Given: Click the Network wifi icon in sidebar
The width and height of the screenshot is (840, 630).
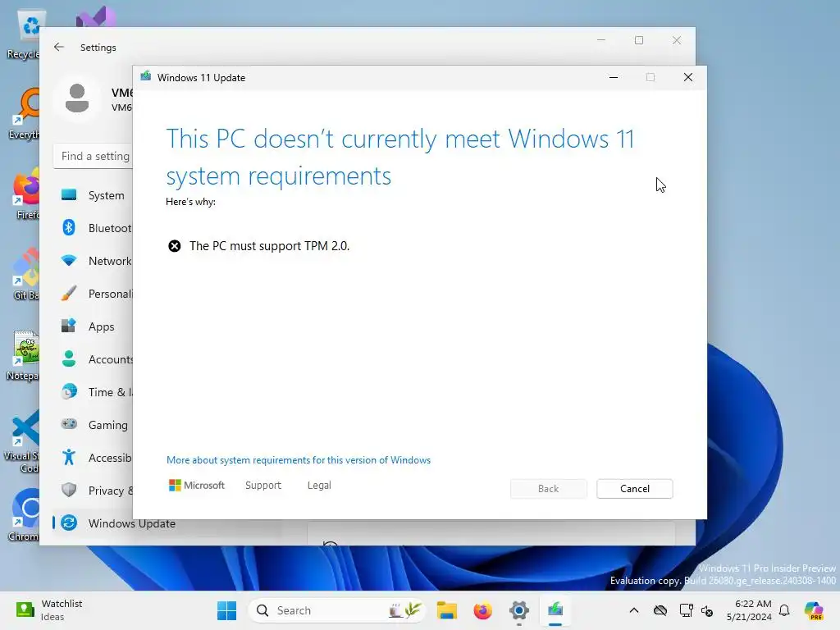Looking at the screenshot, I should pyautogui.click(x=69, y=261).
